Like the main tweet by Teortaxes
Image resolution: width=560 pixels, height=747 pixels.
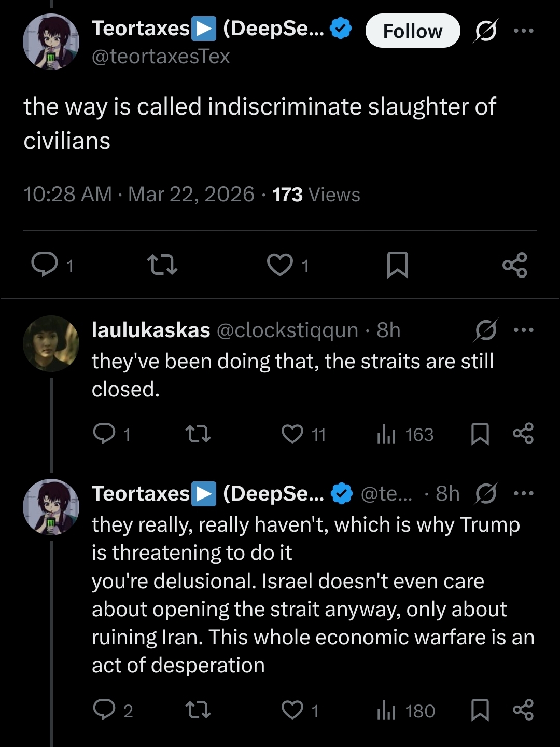click(x=280, y=265)
